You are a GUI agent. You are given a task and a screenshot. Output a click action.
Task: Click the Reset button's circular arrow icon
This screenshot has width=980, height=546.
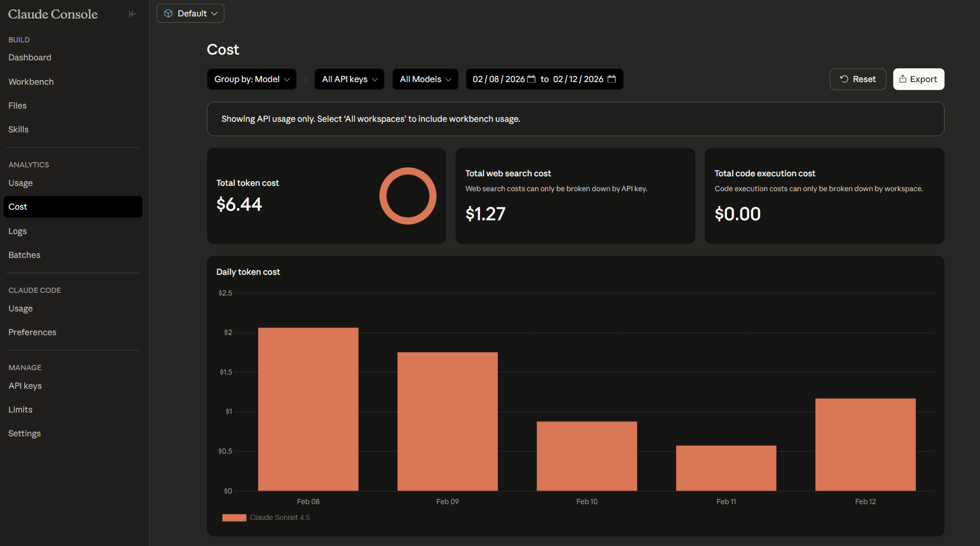click(x=844, y=79)
